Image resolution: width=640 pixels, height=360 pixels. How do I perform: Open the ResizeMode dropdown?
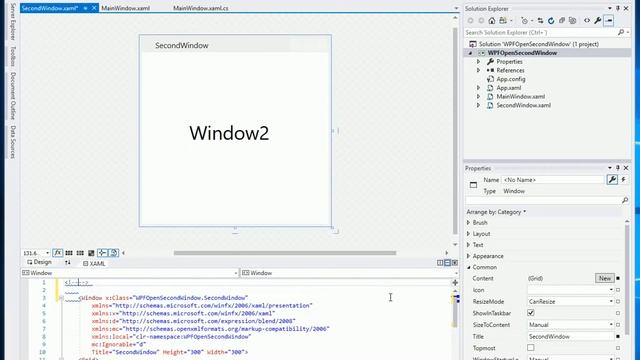tap(611, 302)
